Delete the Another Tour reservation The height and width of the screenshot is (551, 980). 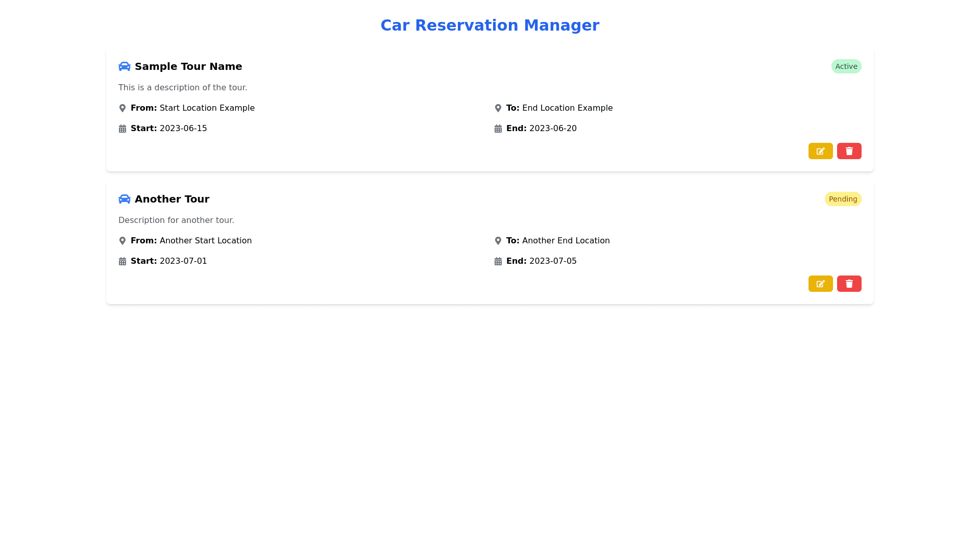point(849,284)
